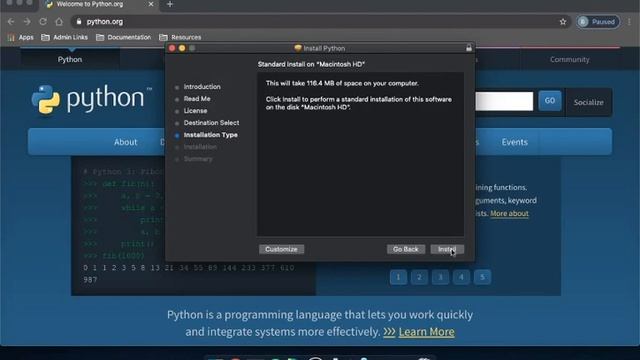Follow the Learn More link
The image size is (640, 360).
pos(427,332)
